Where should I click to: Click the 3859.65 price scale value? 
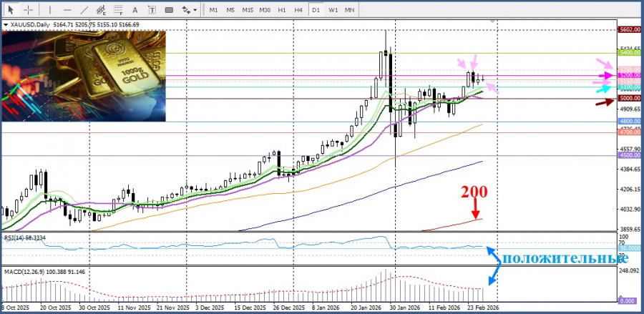point(630,229)
